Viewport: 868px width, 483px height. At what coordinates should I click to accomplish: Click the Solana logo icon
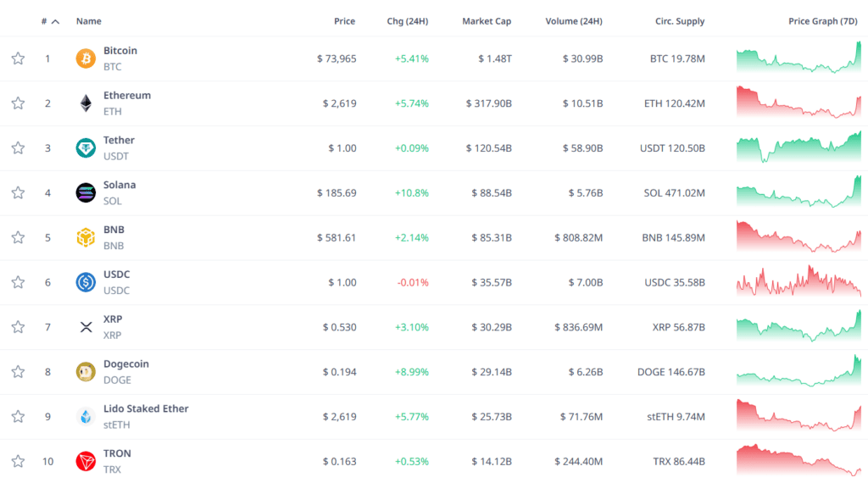click(x=86, y=193)
